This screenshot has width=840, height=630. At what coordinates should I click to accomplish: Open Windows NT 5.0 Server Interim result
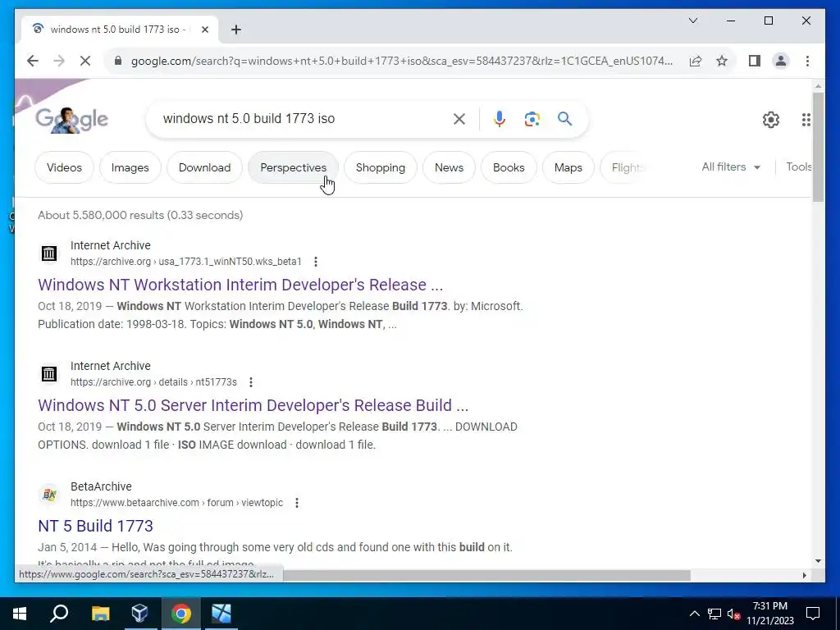point(253,405)
